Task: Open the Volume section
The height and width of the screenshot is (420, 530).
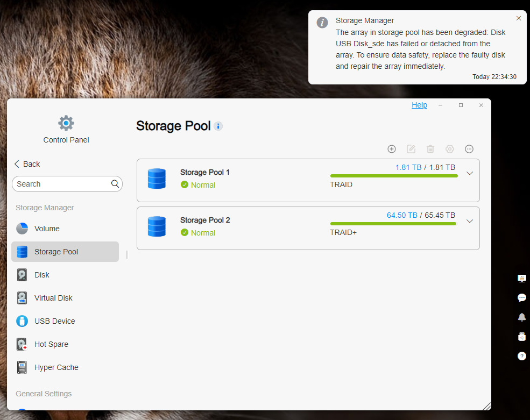Action: coord(65,229)
